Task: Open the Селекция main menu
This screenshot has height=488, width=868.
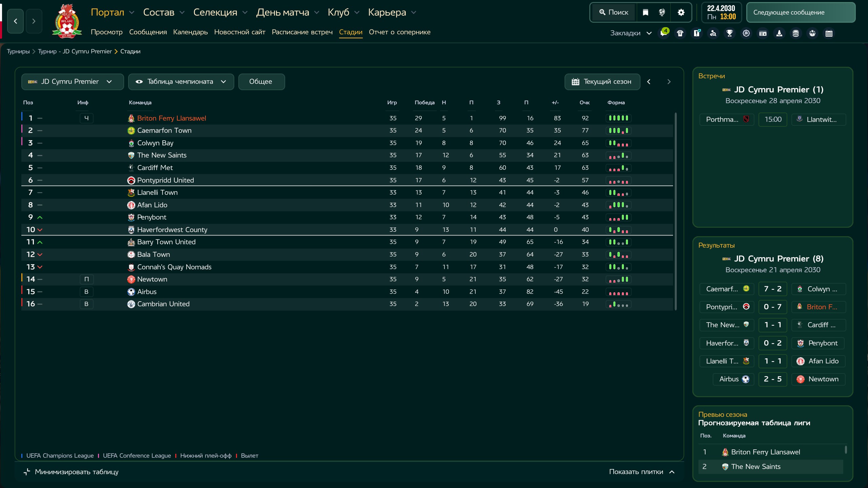Action: 220,12
